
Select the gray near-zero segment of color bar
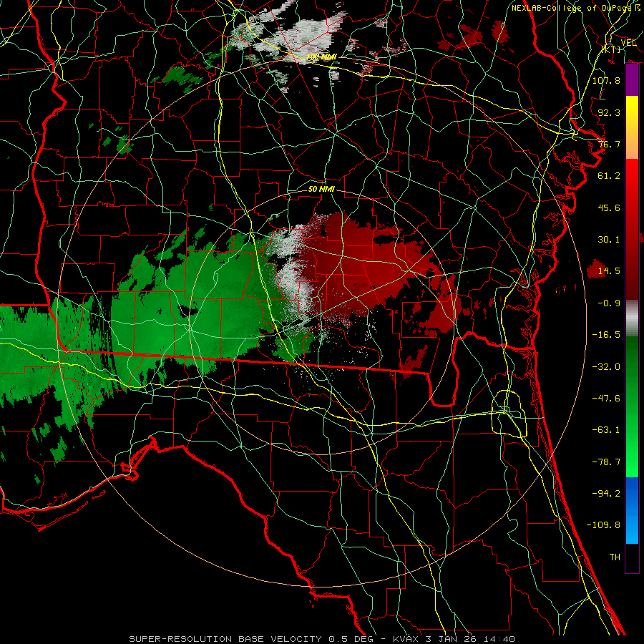[x=632, y=318]
